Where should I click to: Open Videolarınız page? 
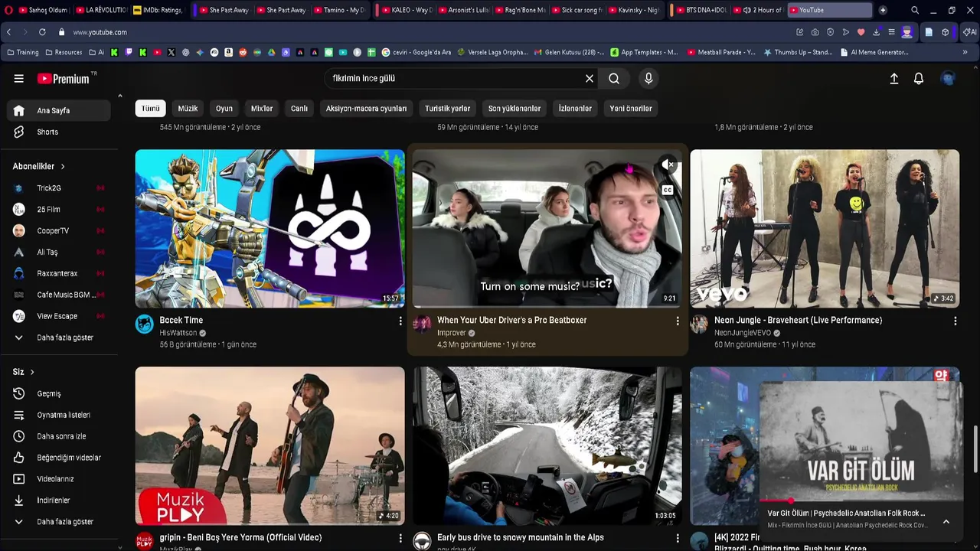59,479
